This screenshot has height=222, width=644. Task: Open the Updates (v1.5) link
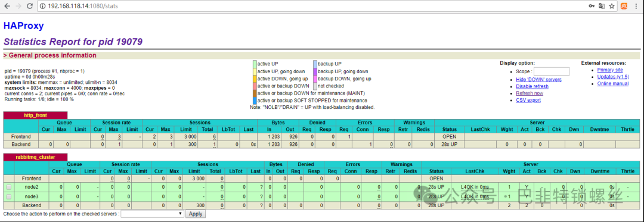point(613,77)
